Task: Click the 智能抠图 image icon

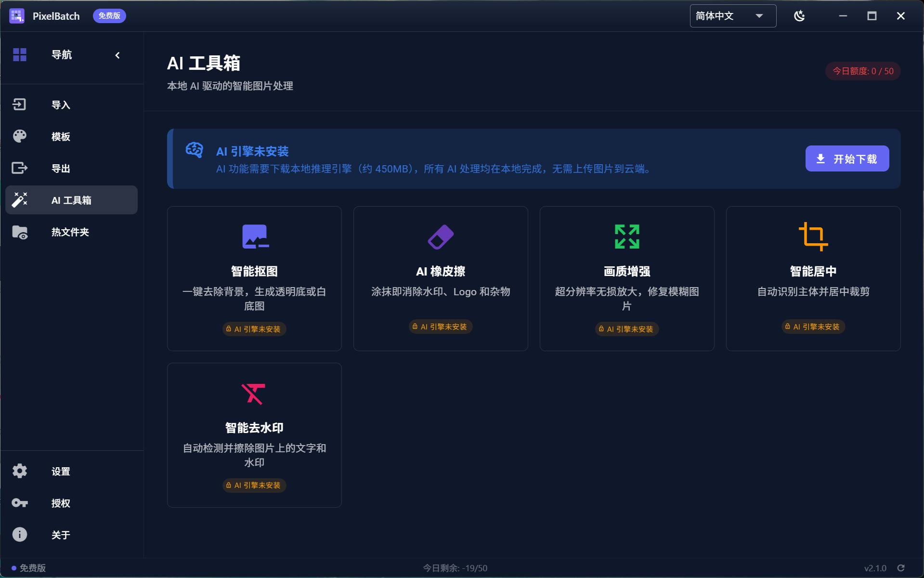Action: [x=255, y=236]
